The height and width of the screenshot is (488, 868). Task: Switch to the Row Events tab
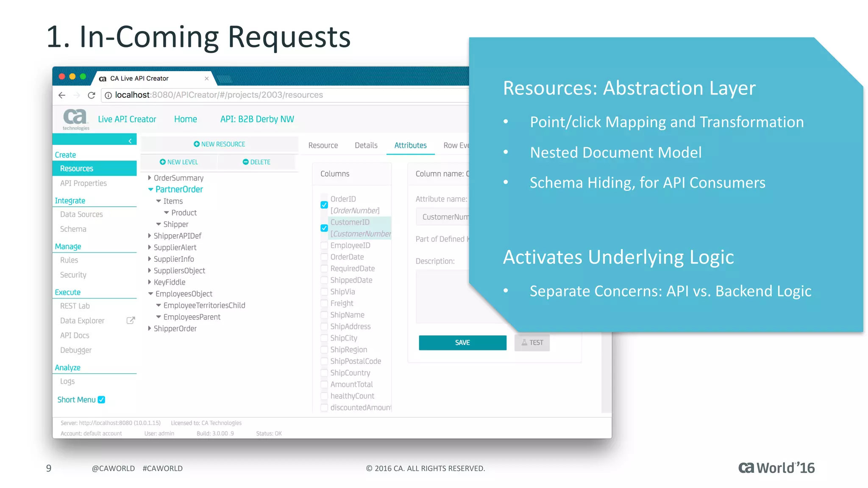point(456,145)
